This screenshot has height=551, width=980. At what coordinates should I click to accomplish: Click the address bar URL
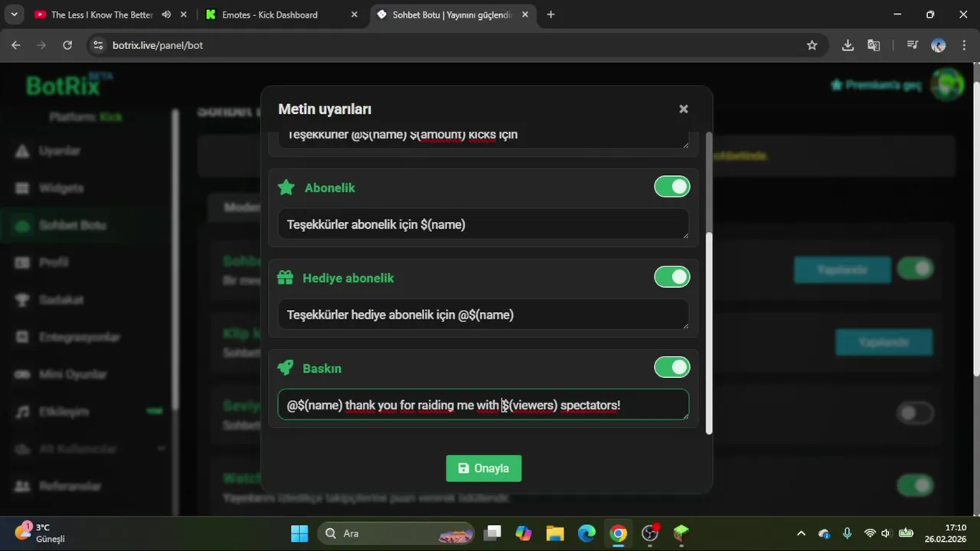click(x=158, y=45)
